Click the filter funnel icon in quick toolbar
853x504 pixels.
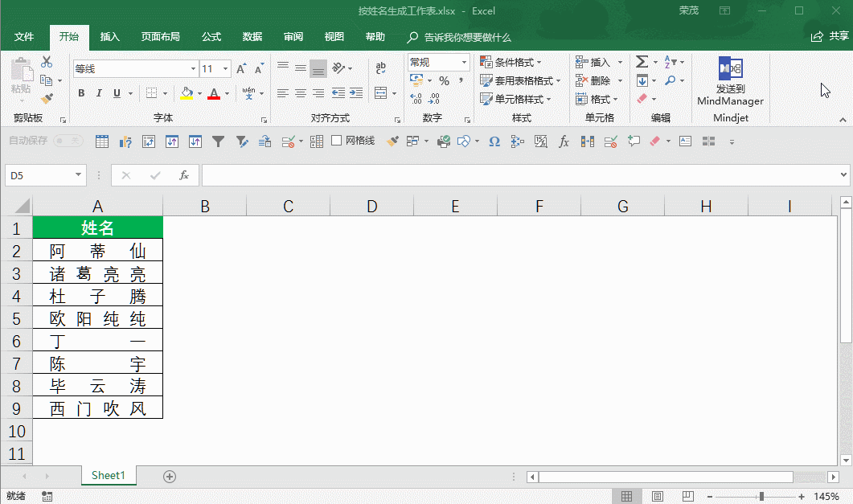pos(218,141)
